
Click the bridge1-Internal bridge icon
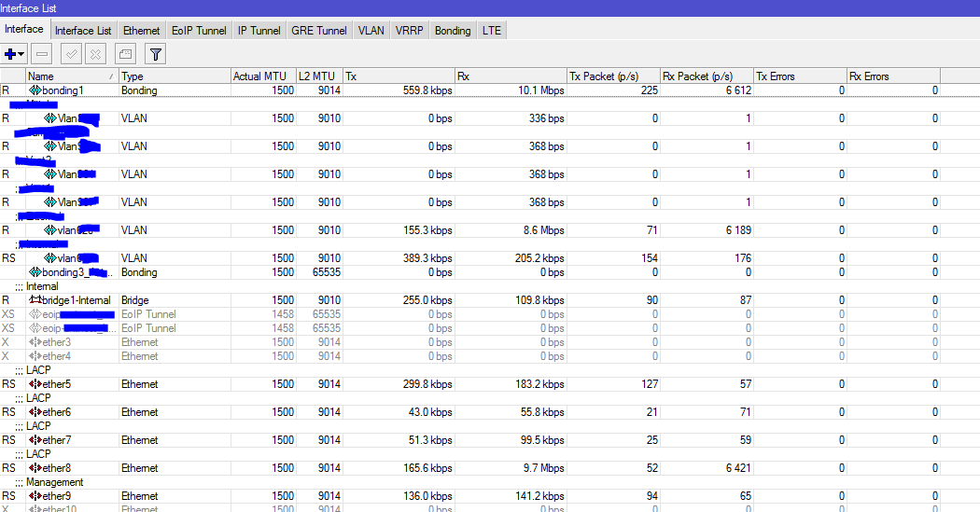click(35, 300)
